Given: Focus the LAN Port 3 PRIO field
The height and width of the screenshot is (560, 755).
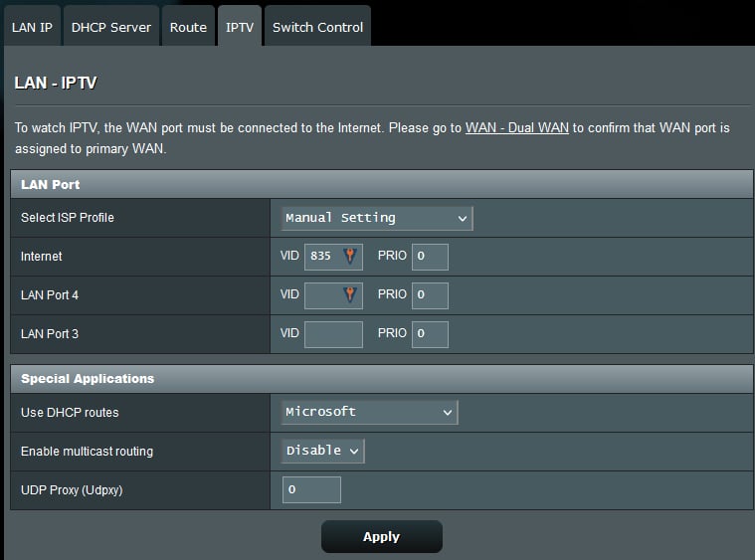Looking at the screenshot, I should tap(430, 334).
